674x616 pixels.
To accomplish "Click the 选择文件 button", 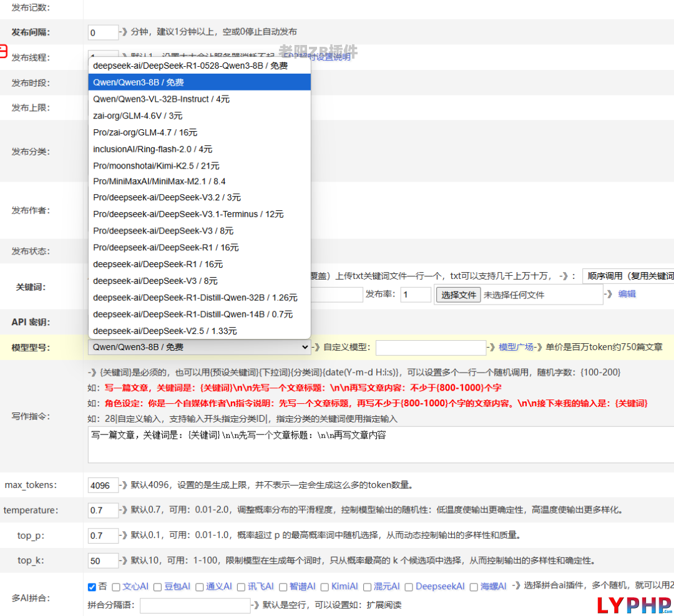I will [459, 295].
